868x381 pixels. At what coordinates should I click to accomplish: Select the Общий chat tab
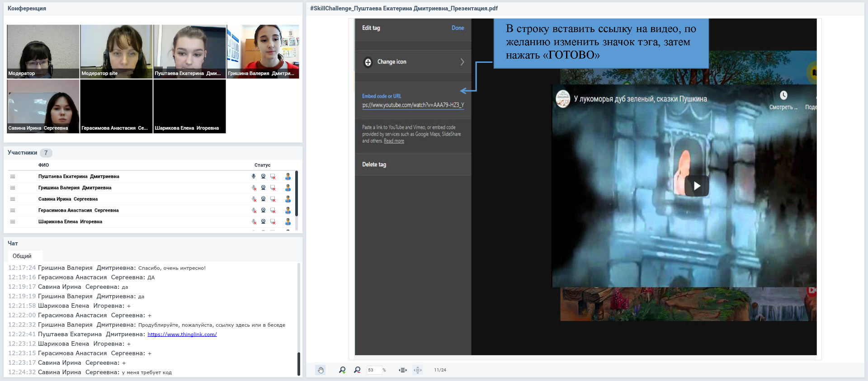point(22,256)
